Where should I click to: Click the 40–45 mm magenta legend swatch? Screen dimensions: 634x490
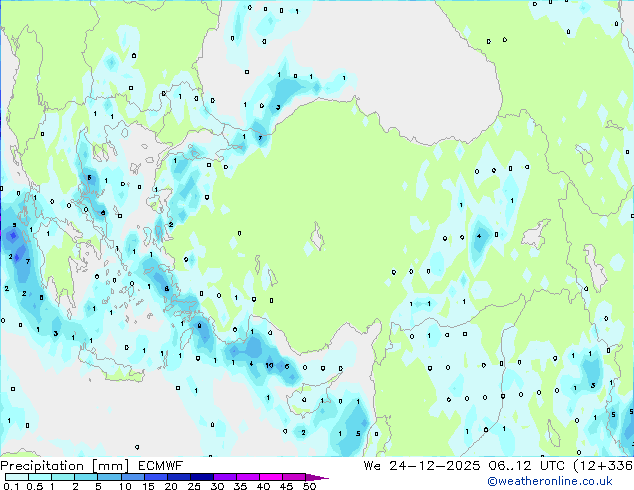[271, 477]
